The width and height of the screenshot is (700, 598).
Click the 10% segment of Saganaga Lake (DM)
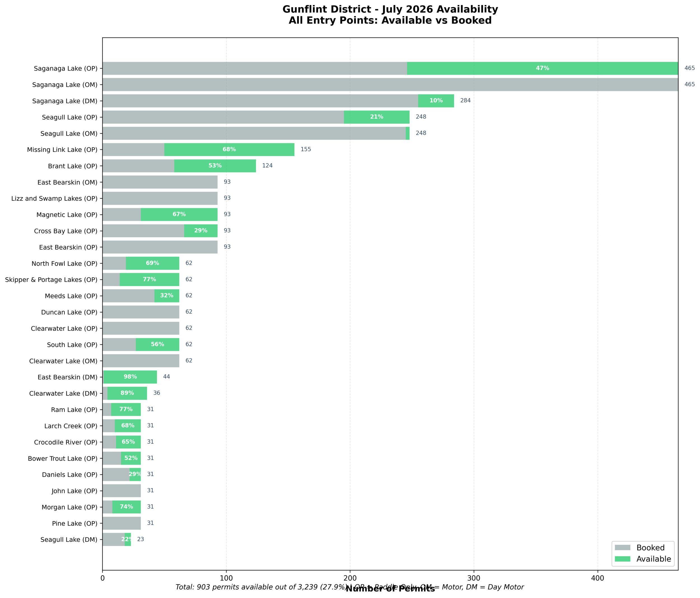point(436,101)
